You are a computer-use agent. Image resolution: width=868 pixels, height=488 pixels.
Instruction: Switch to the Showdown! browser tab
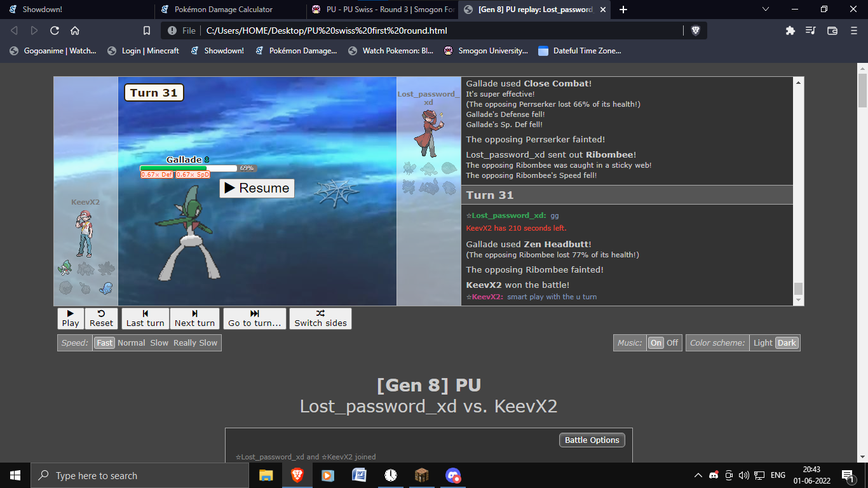(78, 10)
